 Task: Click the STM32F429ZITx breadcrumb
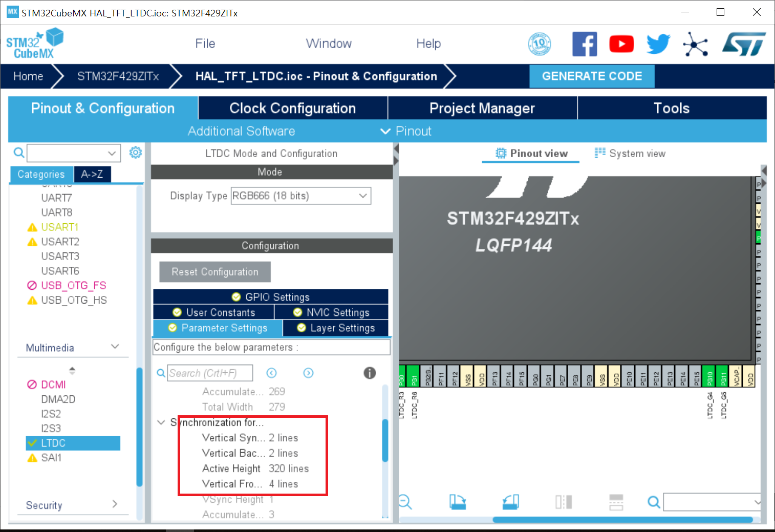click(x=118, y=76)
